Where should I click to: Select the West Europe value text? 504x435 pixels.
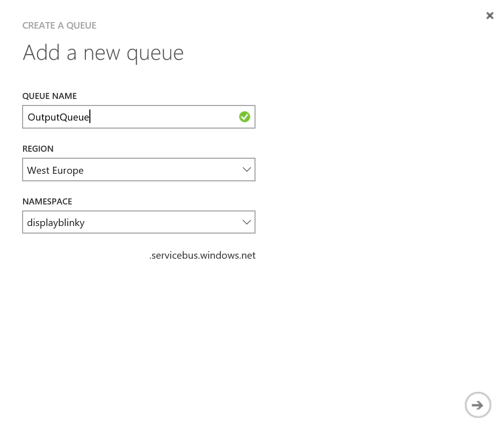pos(55,170)
